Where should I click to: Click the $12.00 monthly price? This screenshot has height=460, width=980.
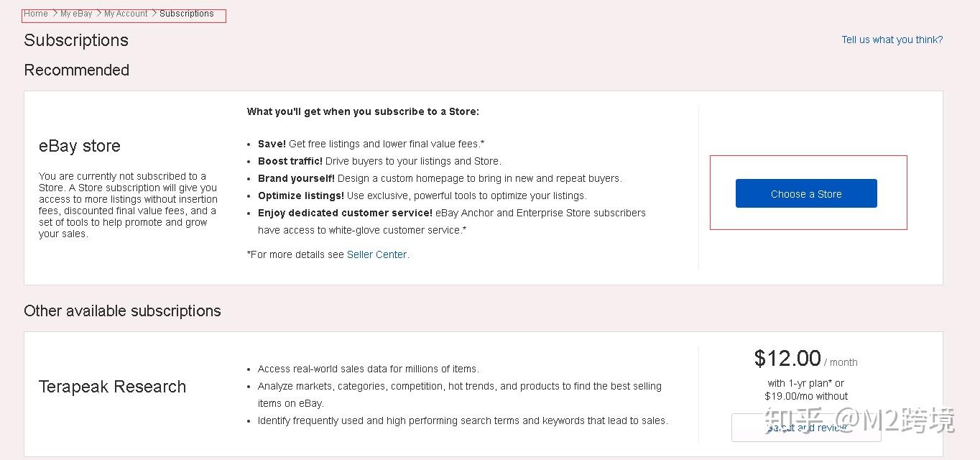[x=787, y=358]
